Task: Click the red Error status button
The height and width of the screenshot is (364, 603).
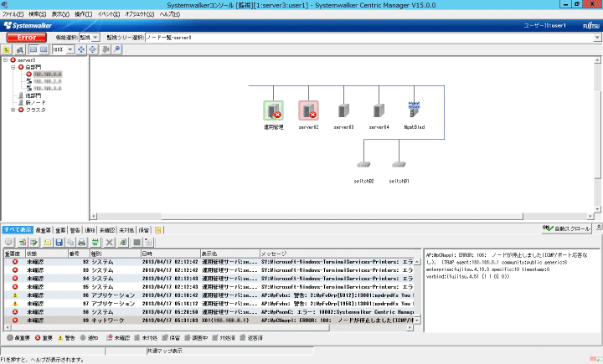Action: coord(27,38)
